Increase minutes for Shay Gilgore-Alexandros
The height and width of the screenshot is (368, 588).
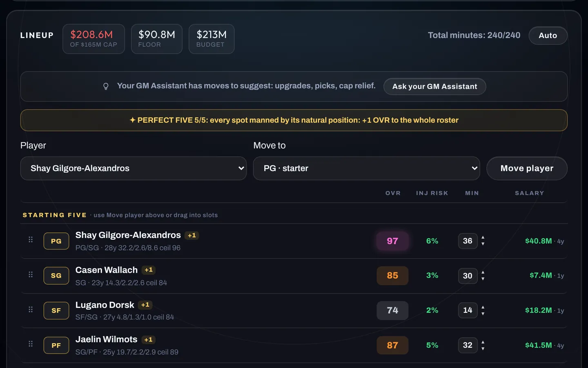tap(483, 238)
